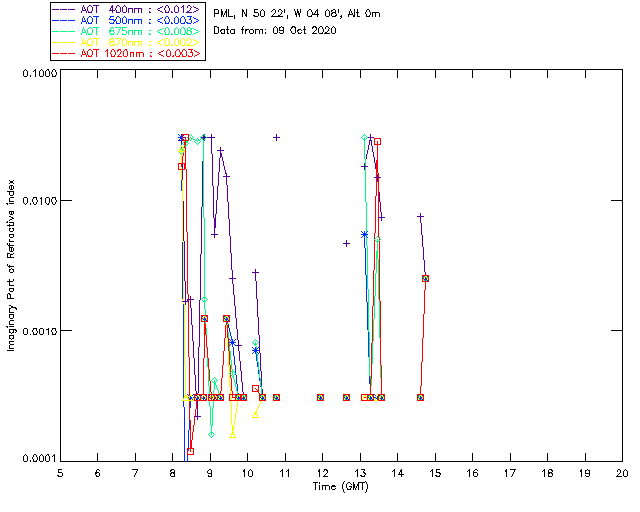Click the AOT 400nm legend entry
Image resolution: width=640 pixels, height=512 pixels.
127,9
